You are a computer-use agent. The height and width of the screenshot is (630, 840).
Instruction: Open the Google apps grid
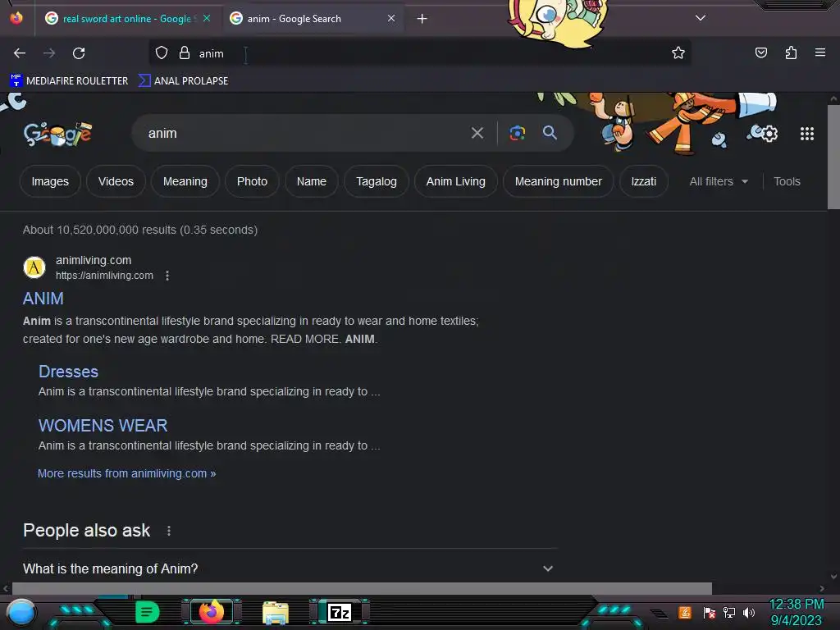coord(807,134)
